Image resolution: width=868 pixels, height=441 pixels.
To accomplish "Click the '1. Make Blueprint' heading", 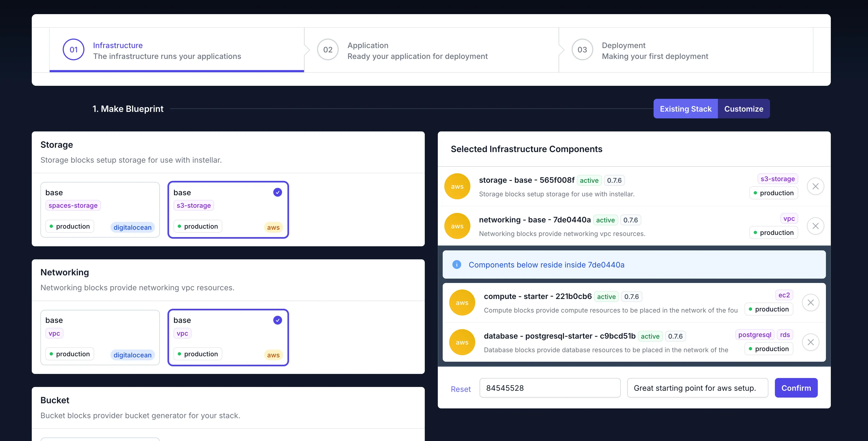I will (x=128, y=109).
